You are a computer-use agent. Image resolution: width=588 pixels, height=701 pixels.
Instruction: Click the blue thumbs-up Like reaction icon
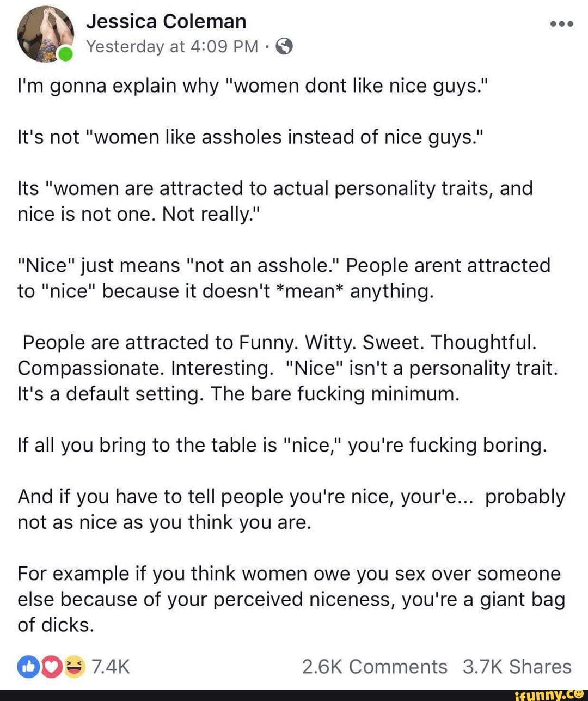[27, 666]
